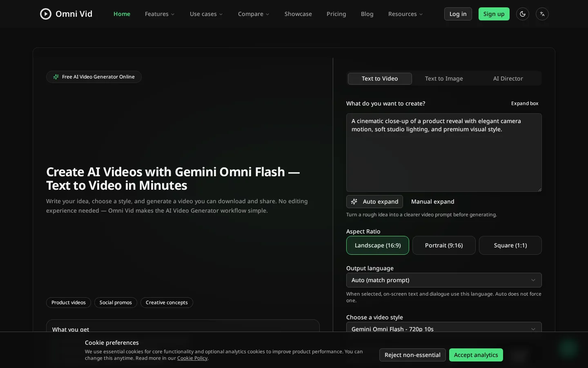The image size is (588, 368).
Task: Expand the Use cases menu
Action: point(206,14)
